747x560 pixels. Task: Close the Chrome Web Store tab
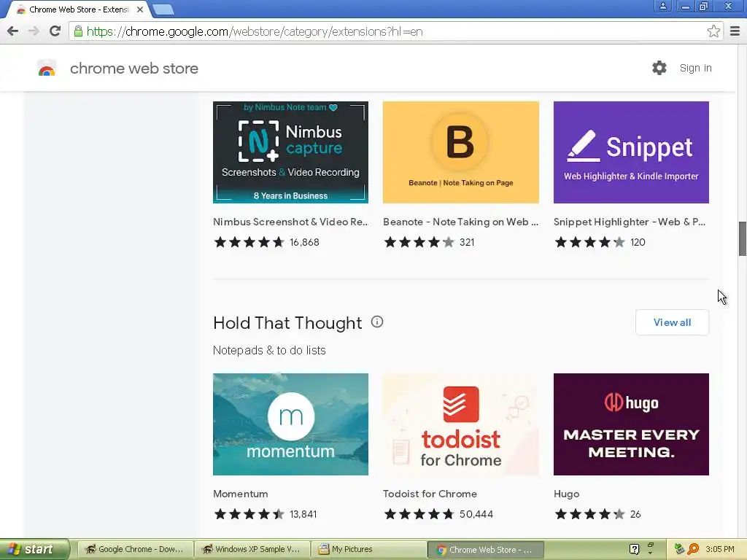click(x=140, y=9)
